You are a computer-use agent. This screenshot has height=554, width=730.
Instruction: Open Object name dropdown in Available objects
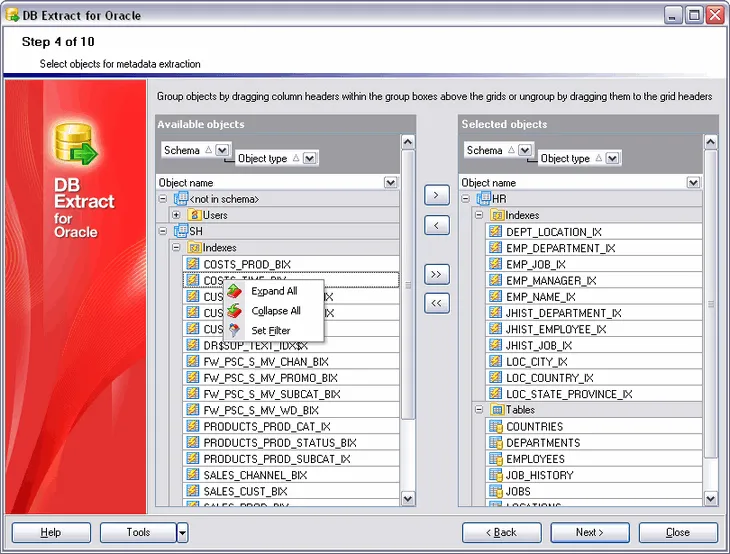(391, 182)
